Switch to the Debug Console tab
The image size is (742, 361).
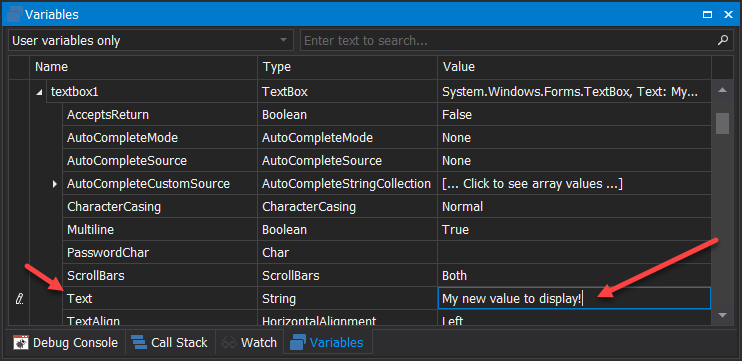click(x=65, y=342)
